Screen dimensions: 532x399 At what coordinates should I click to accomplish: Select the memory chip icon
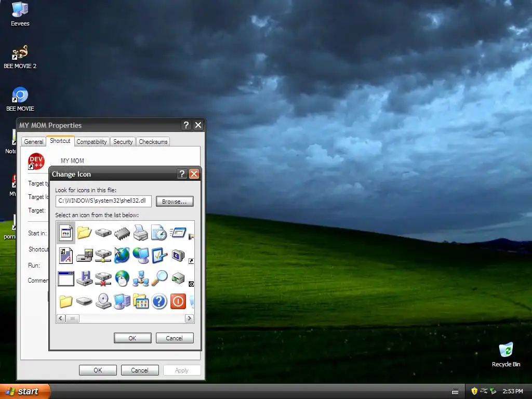point(122,233)
